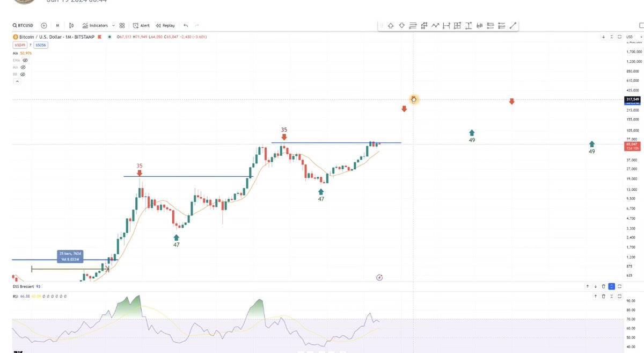Click the 317,549 price scale label
The width and height of the screenshot is (644, 353).
click(x=632, y=99)
